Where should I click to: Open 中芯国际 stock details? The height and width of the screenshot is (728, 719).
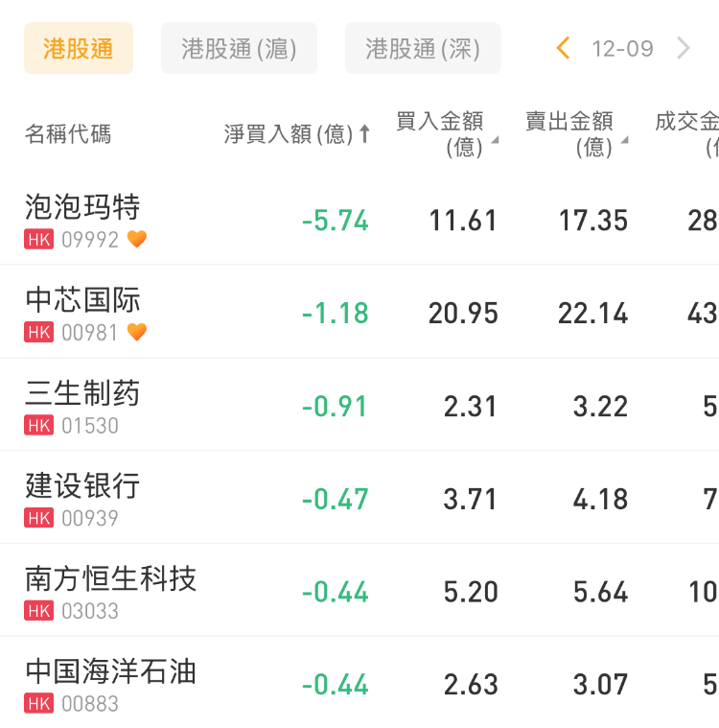click(x=83, y=300)
